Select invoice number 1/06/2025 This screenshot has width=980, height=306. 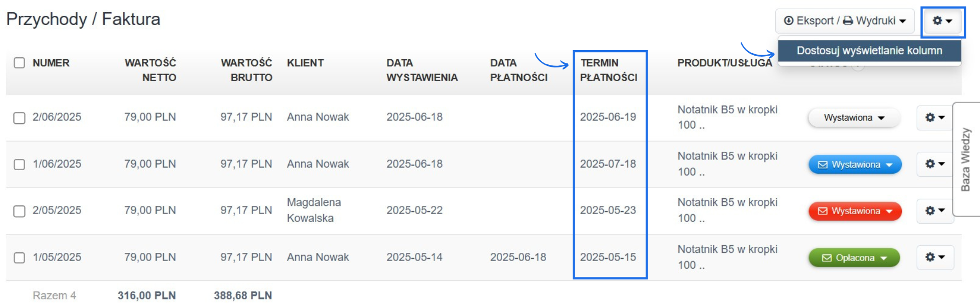point(19,164)
